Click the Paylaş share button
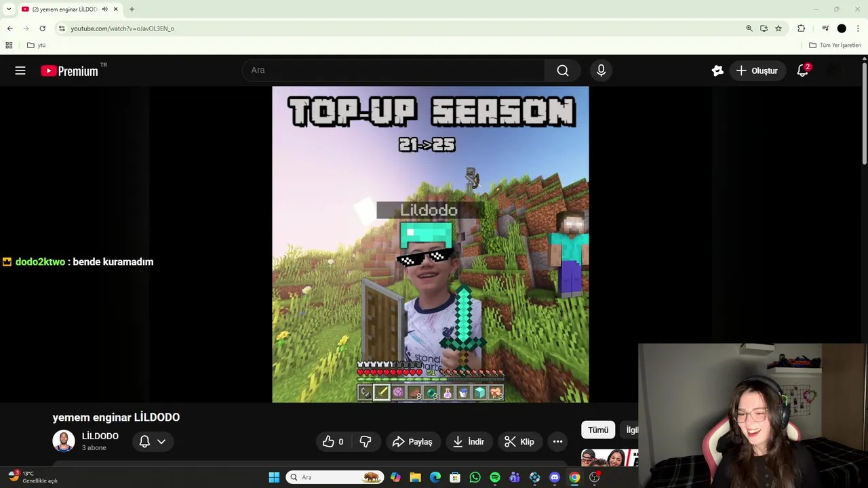868x488 pixels. pos(413,442)
